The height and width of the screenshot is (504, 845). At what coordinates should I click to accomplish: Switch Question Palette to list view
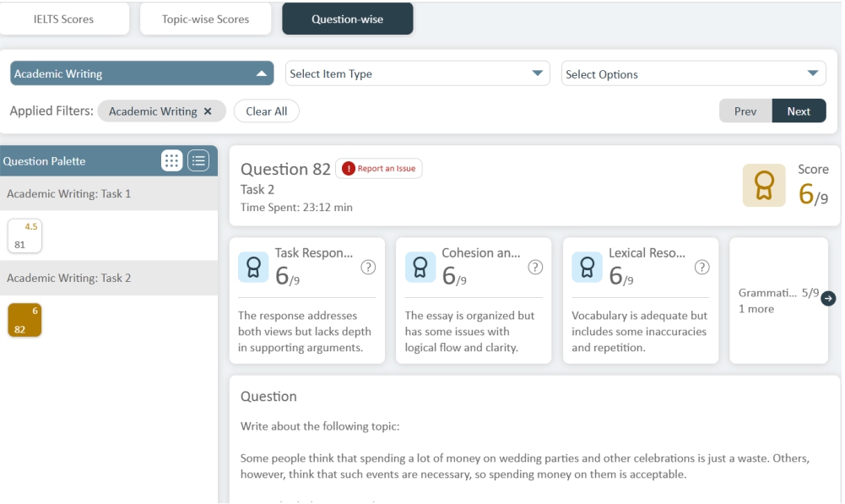click(198, 160)
